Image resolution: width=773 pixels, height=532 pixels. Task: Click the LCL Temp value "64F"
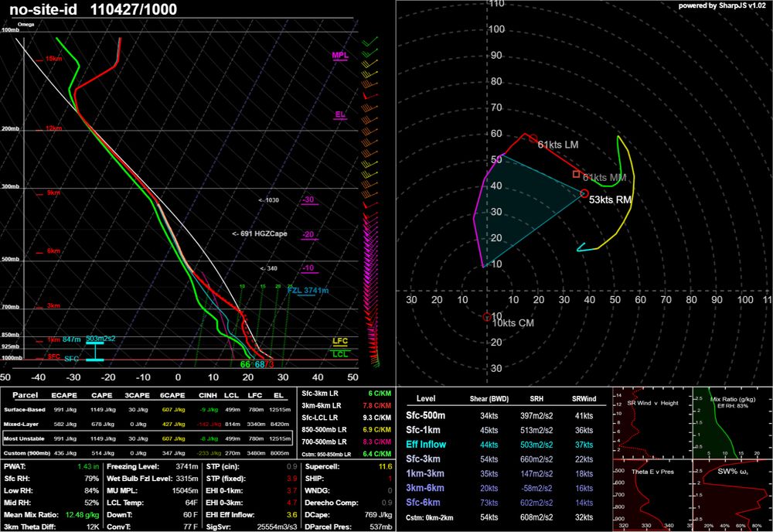(192, 503)
